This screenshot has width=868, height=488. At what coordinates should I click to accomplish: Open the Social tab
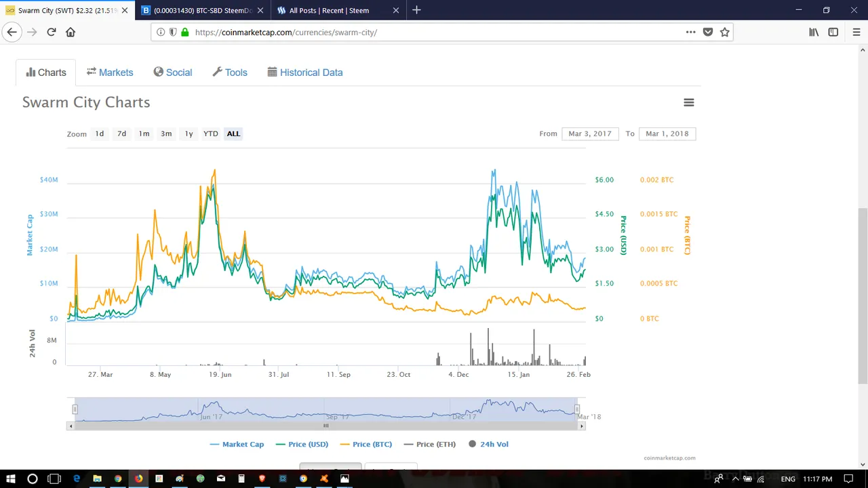coord(173,73)
